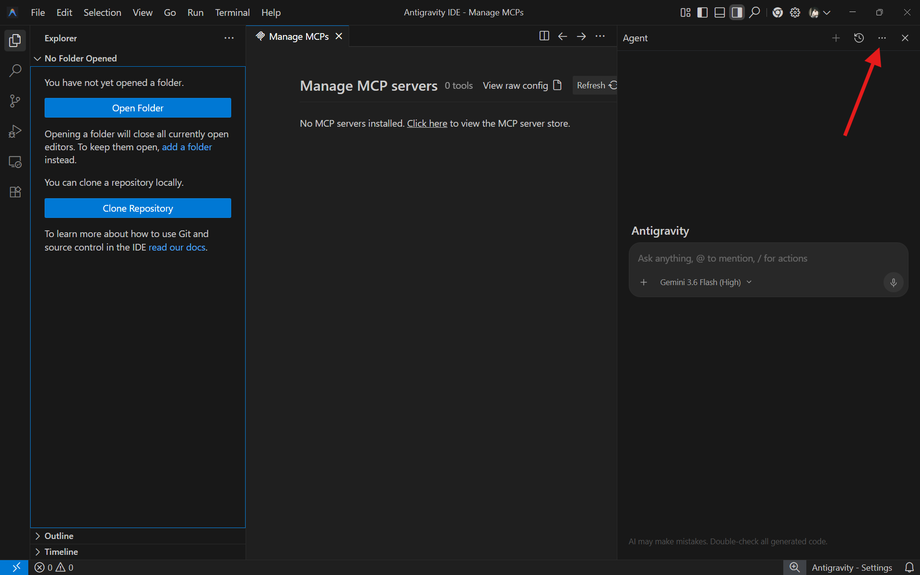920x575 pixels.
Task: Toggle the Agent secondary side bar
Action: [x=737, y=12]
